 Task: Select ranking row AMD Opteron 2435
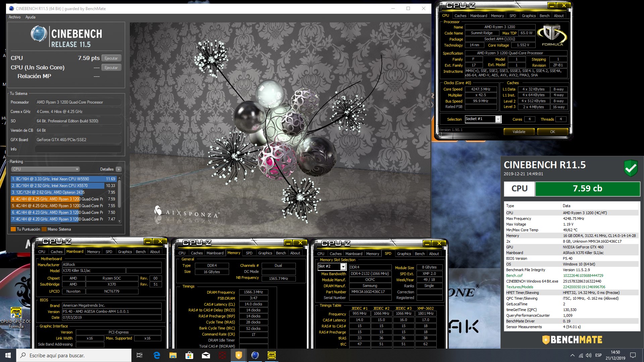pos(64,192)
